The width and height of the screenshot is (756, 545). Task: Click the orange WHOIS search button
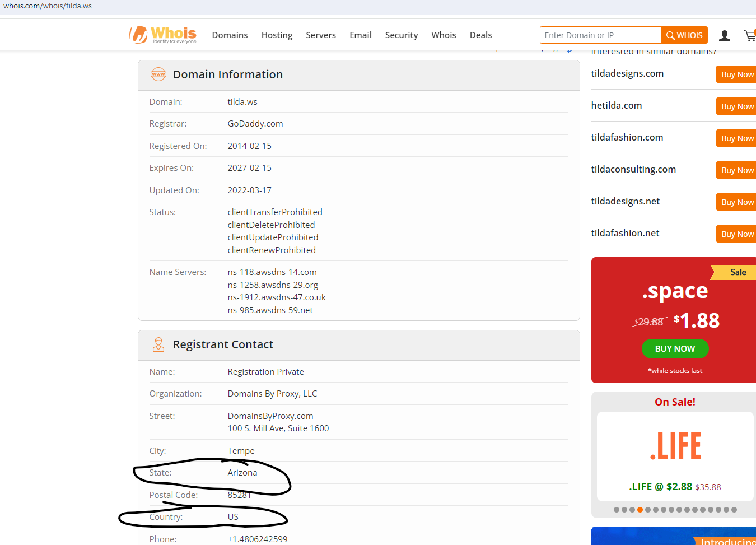684,35
